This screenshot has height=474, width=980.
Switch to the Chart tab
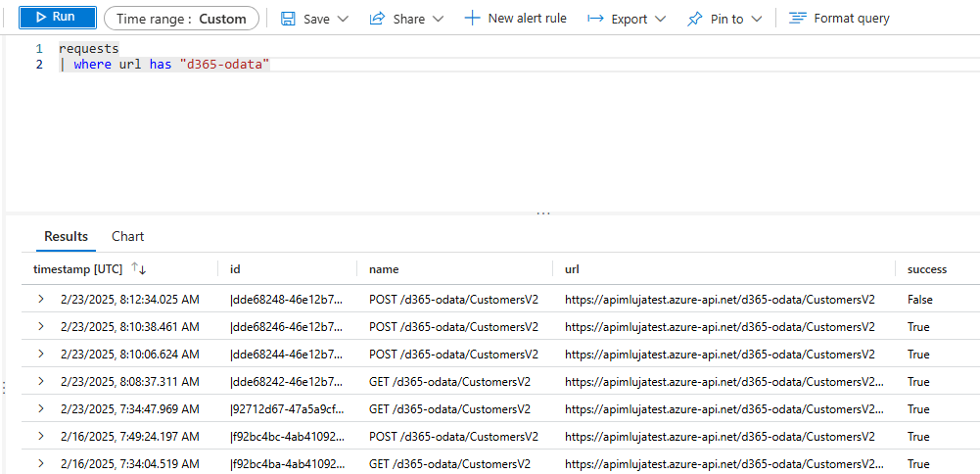tap(127, 236)
